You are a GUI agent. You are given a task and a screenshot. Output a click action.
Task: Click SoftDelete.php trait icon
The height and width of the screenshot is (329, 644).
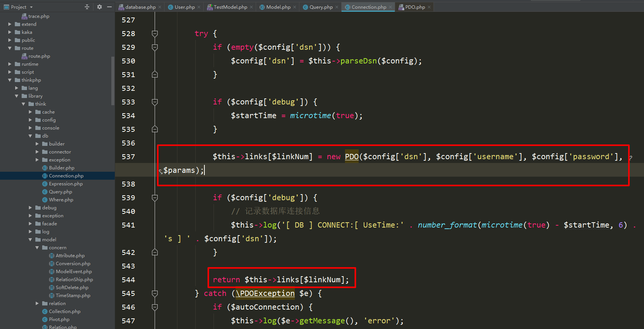[52, 288]
